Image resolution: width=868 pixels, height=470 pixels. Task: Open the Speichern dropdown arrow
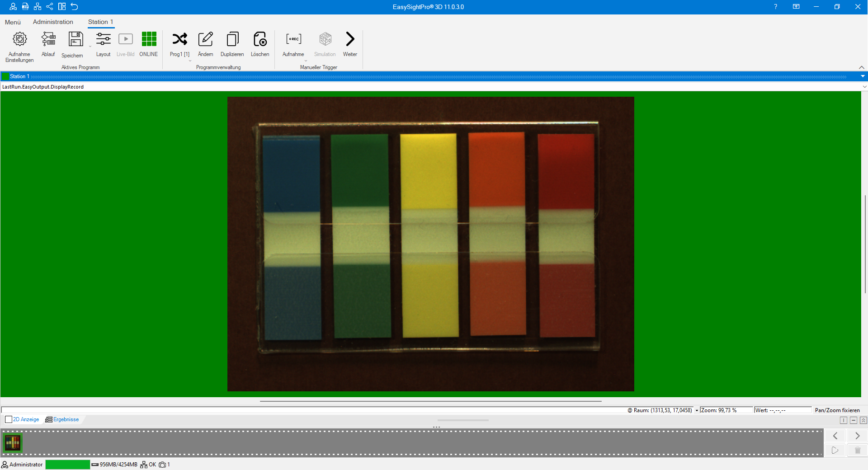coord(90,46)
